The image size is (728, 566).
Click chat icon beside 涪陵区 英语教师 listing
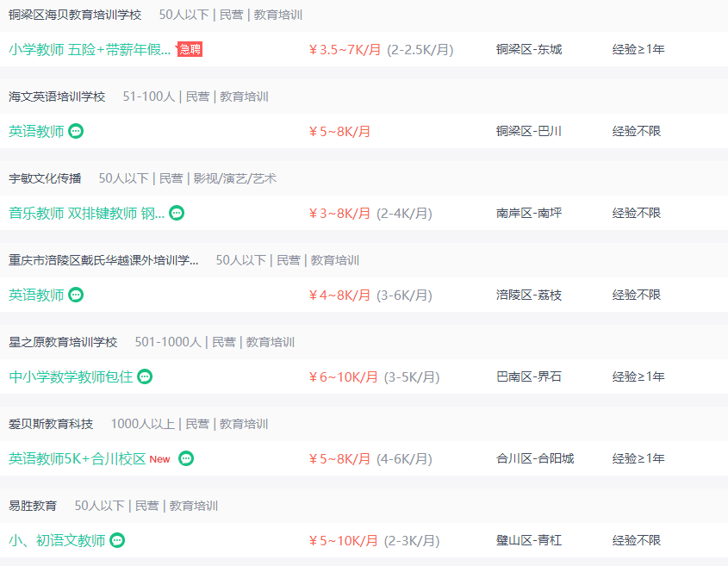(x=76, y=295)
